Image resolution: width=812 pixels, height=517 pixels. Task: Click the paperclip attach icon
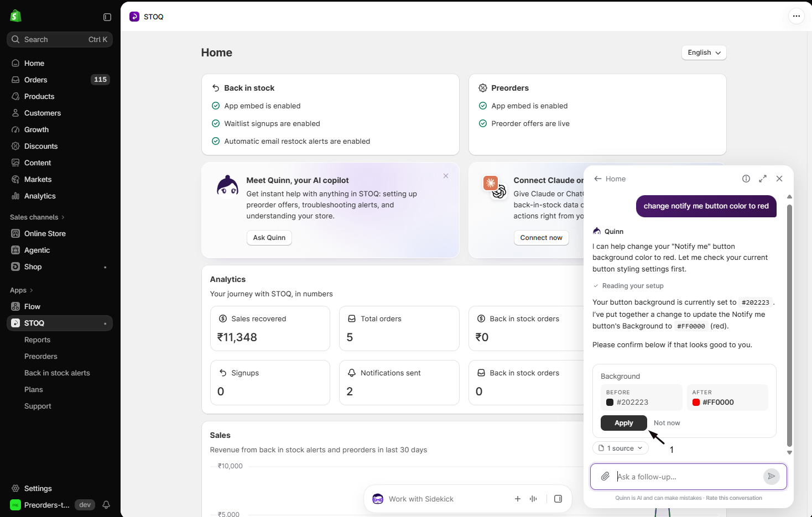[x=606, y=476]
